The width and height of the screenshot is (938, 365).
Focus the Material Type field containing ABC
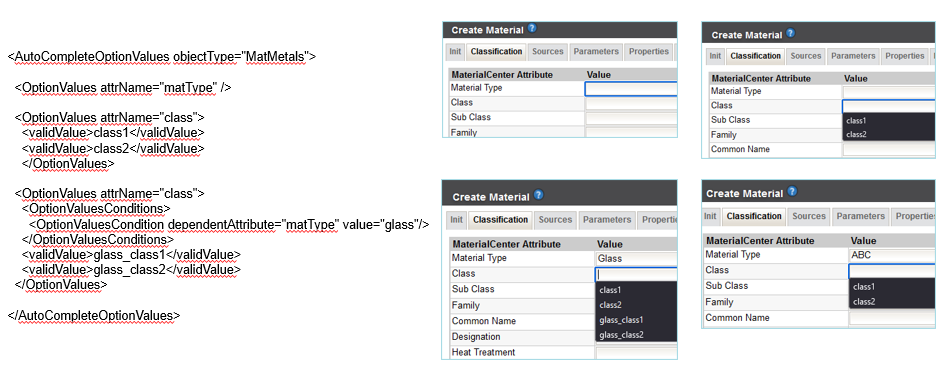(891, 256)
